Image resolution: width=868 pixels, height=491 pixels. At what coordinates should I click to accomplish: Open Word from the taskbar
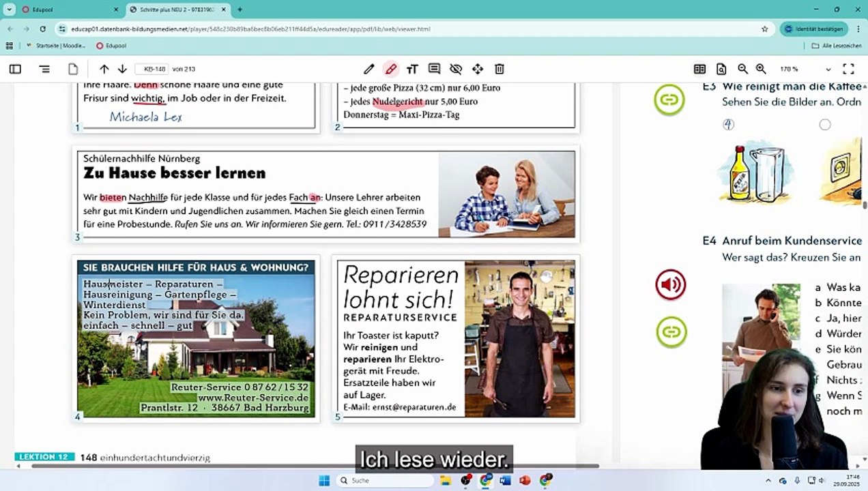[505, 481]
